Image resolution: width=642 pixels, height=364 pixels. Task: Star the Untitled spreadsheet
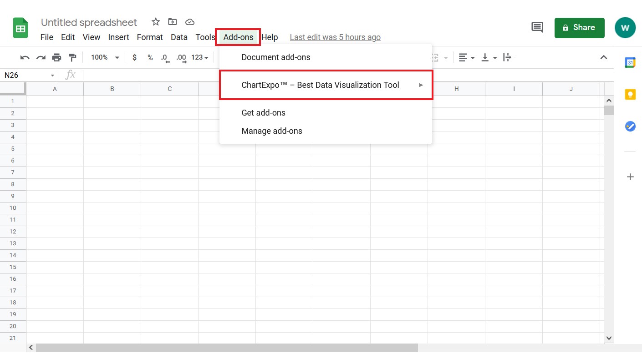[156, 22]
